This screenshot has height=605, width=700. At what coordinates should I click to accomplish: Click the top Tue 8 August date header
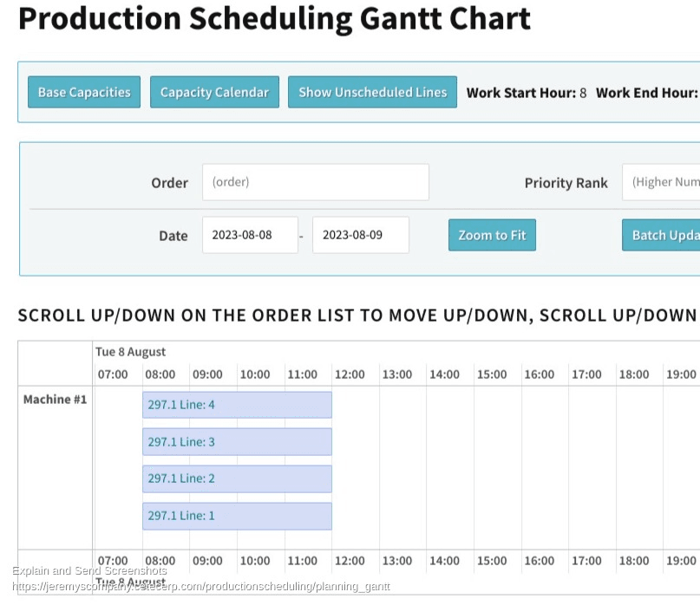point(130,352)
